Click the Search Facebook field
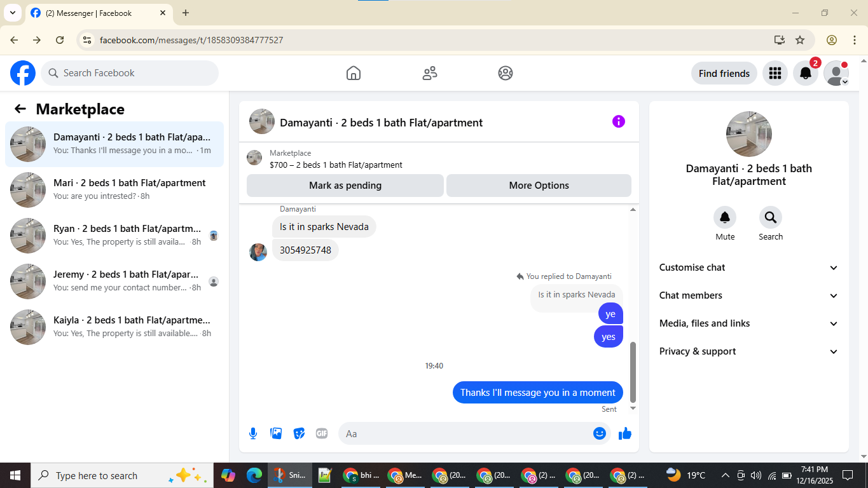This screenshot has height=488, width=868. [x=130, y=73]
